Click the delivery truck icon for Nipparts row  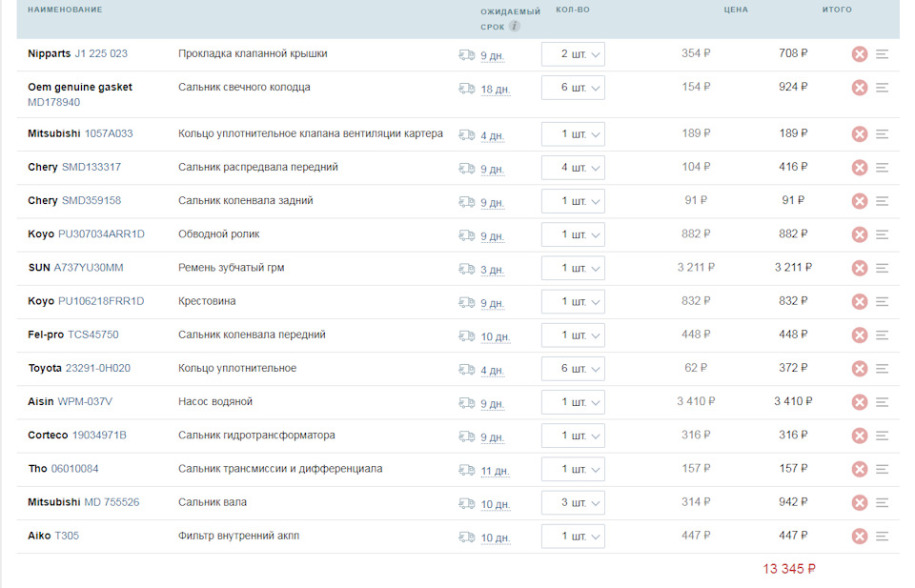(467, 55)
